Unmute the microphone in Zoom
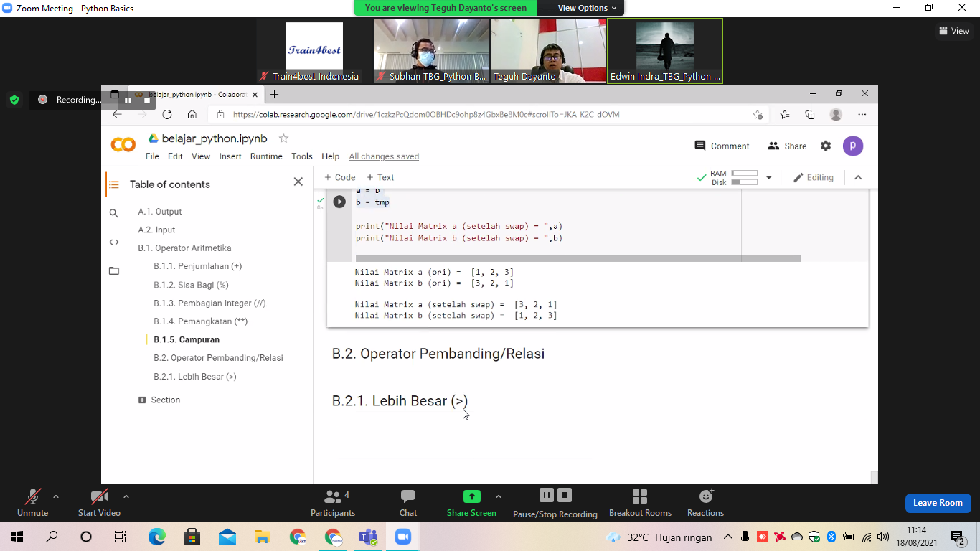Viewport: 980px width, 551px height. [x=32, y=502]
